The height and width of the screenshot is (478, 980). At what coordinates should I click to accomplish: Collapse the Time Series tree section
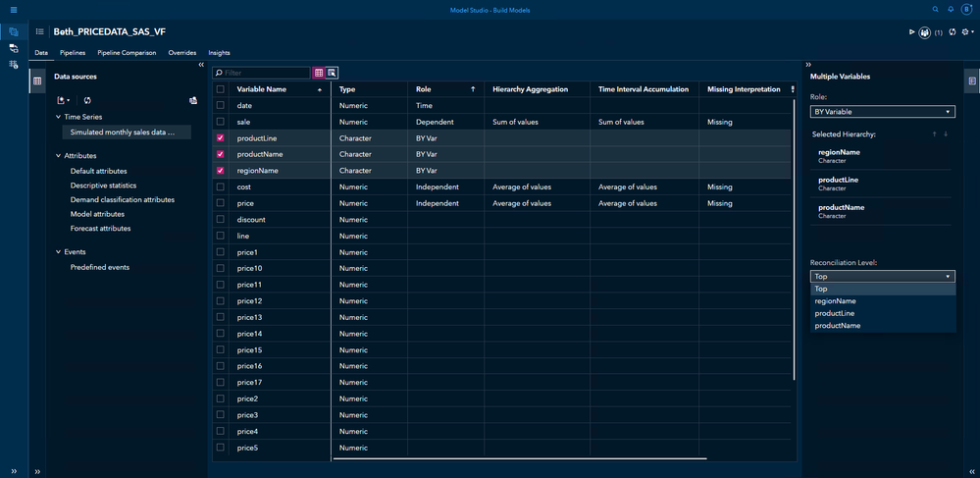click(58, 117)
